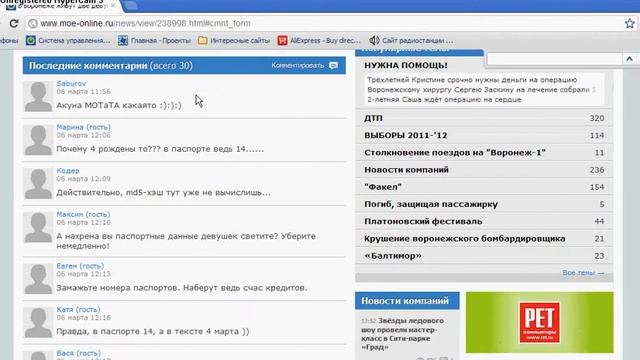Click timestamp '06 марта 12:09'
The image size is (640, 360).
click(83, 179)
